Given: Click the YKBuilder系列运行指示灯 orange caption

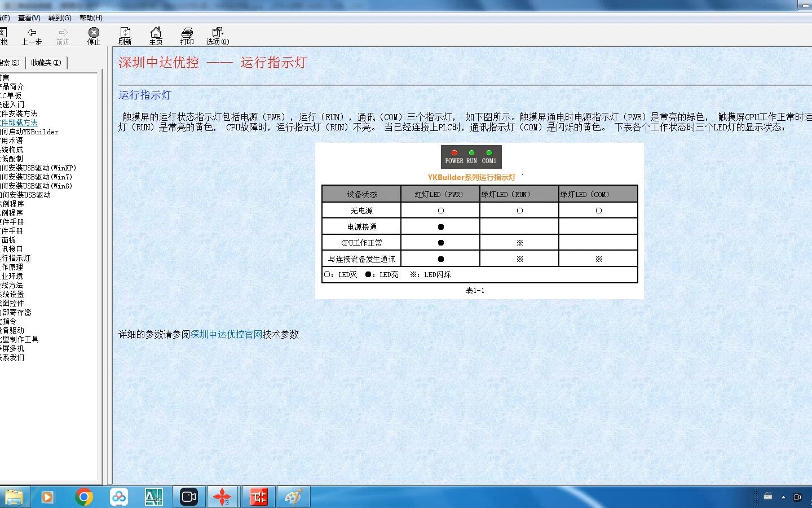Looking at the screenshot, I should point(471,177).
